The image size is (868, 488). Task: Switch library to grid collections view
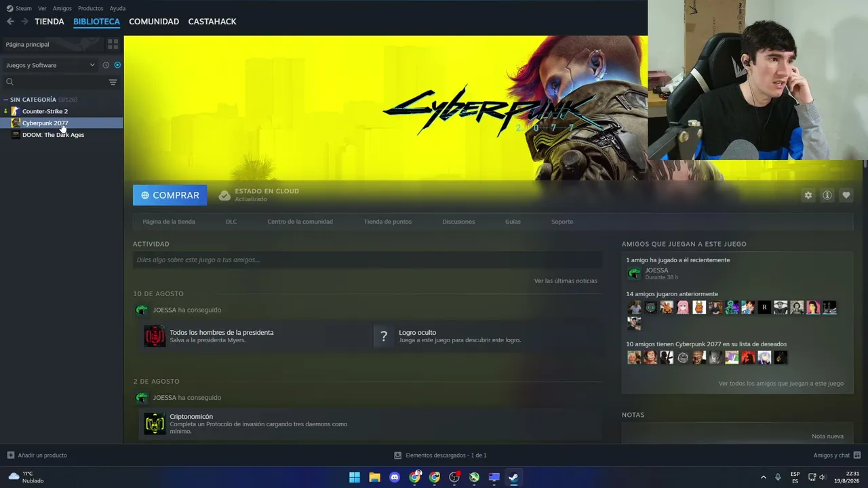pyautogui.click(x=113, y=44)
